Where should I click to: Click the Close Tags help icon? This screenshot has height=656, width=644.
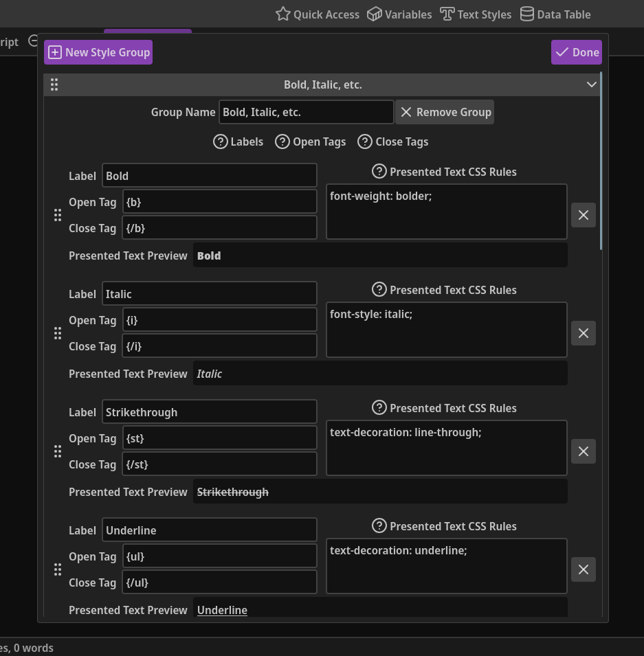pos(365,142)
